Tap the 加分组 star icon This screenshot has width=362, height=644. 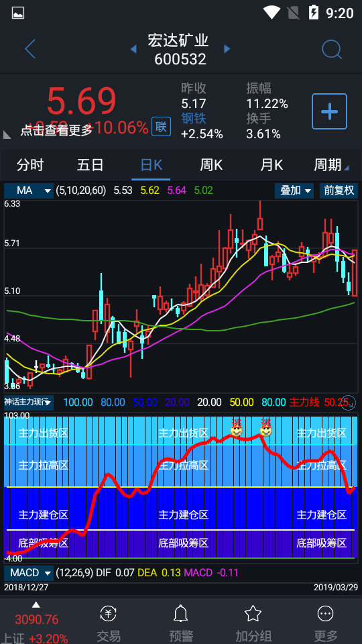pos(253,614)
